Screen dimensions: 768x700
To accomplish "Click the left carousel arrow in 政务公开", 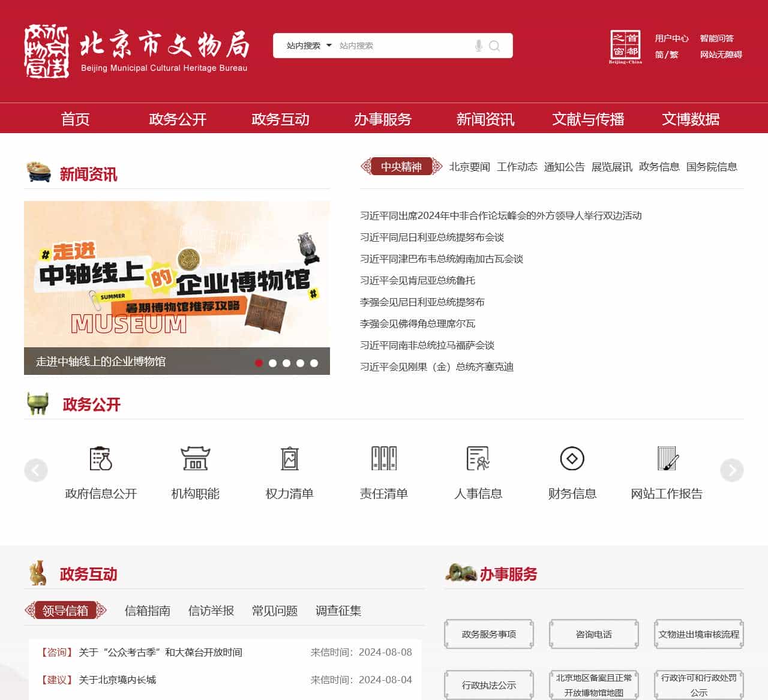I will click(36, 470).
